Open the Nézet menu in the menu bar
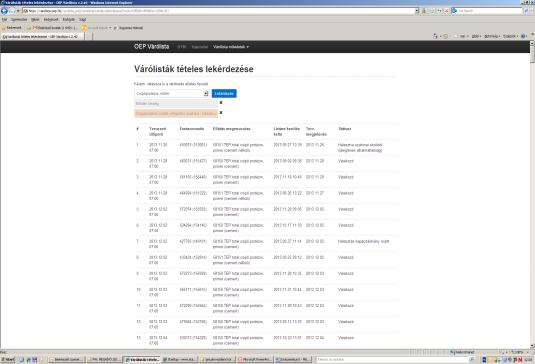The image size is (535, 364). (35, 19)
